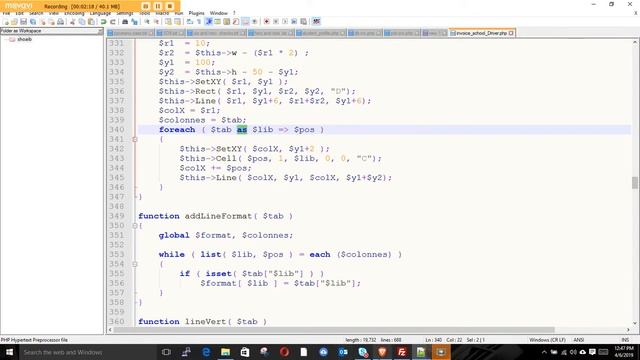
Task: Click the 'INS' status bar indicator
Action: [625, 340]
